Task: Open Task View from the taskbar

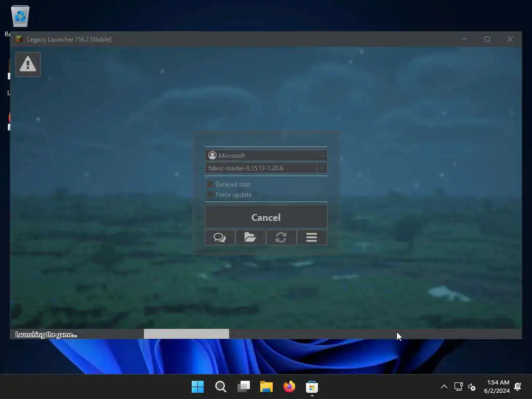Action: pyautogui.click(x=244, y=387)
